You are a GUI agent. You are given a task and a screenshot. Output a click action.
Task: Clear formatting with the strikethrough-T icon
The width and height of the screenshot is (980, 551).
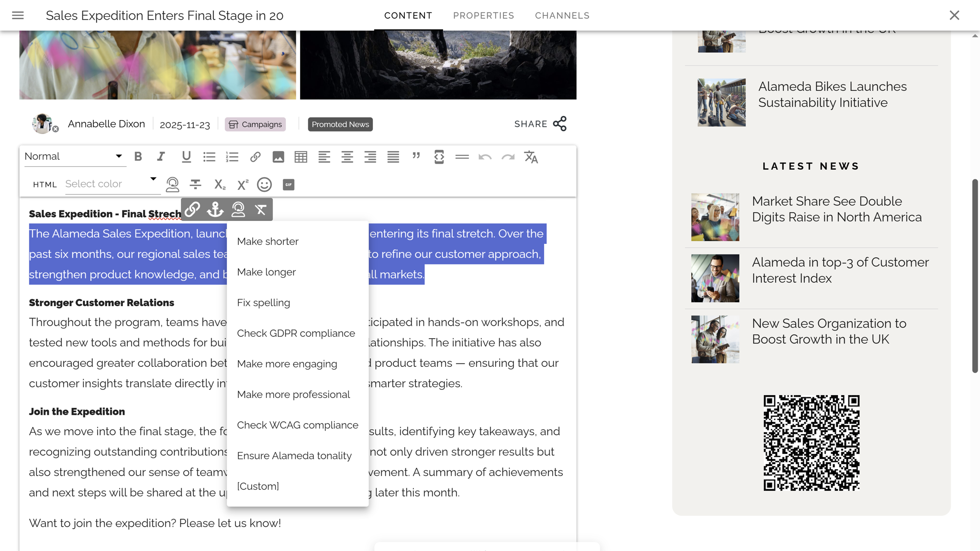click(x=261, y=209)
